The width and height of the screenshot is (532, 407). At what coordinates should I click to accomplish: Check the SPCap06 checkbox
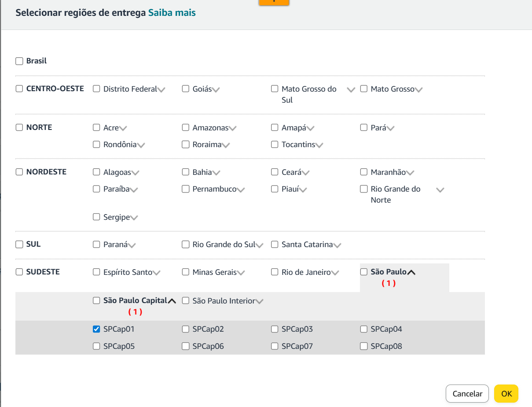(x=186, y=346)
